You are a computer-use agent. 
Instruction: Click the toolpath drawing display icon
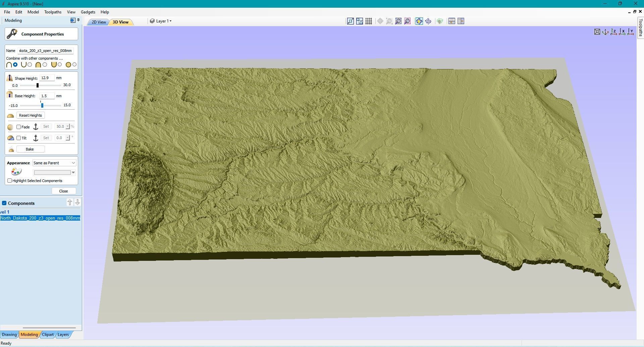click(x=428, y=21)
